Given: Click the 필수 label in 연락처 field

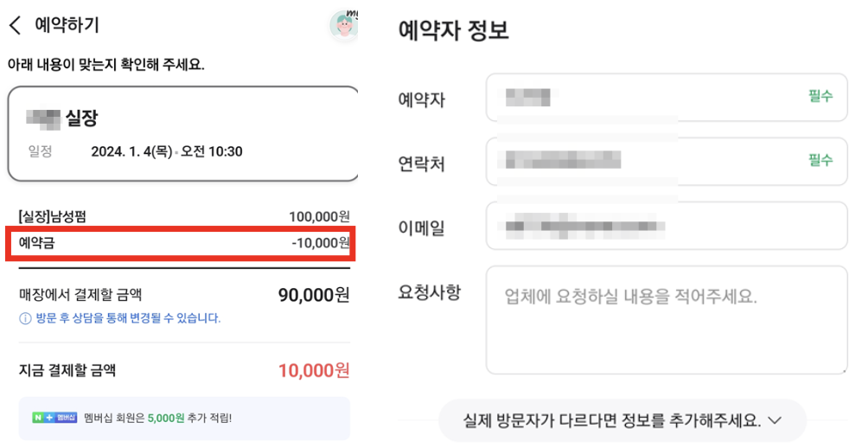Looking at the screenshot, I should click(820, 161).
